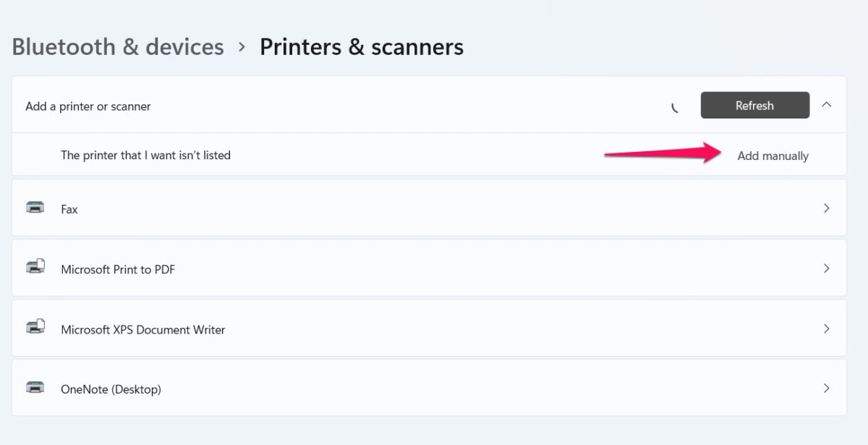Go back to Bluetooth & devices
868x445 pixels.
click(118, 47)
